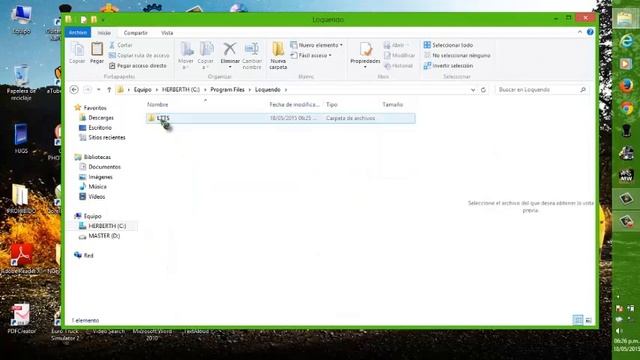Open Documentos library

[100, 167]
